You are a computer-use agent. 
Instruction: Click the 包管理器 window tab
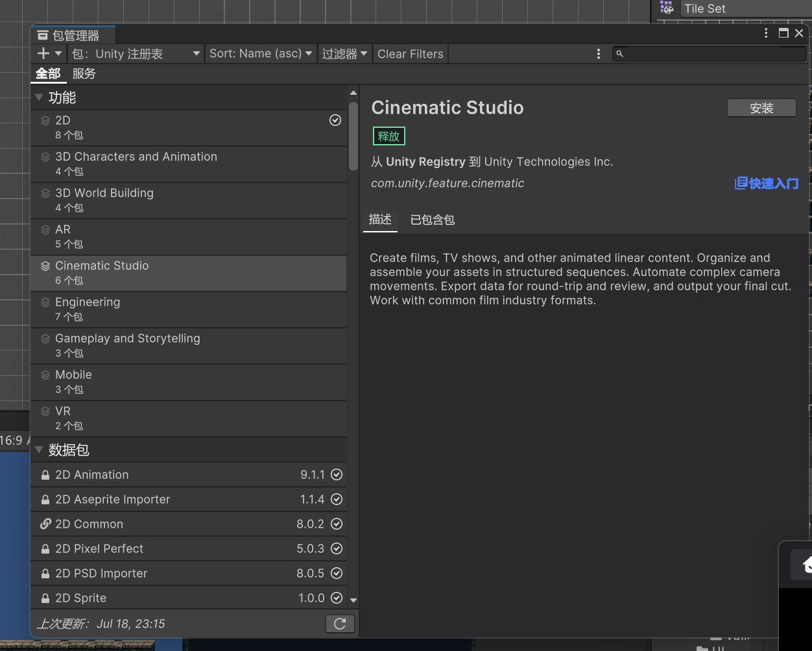click(x=73, y=35)
